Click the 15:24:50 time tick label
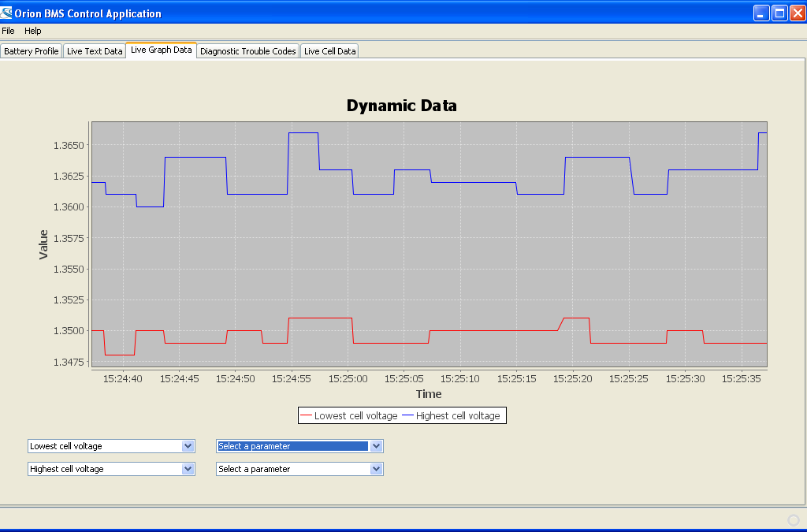 (235, 378)
